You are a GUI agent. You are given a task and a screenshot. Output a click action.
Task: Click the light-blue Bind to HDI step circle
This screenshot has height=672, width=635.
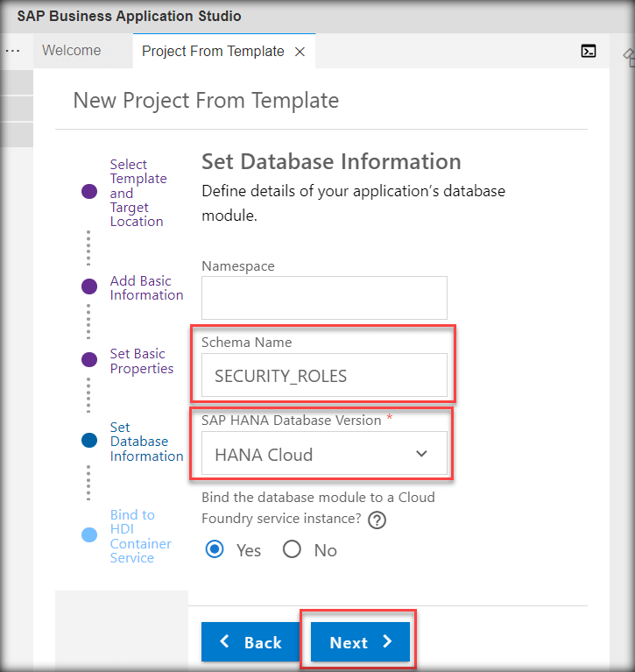pyautogui.click(x=89, y=534)
